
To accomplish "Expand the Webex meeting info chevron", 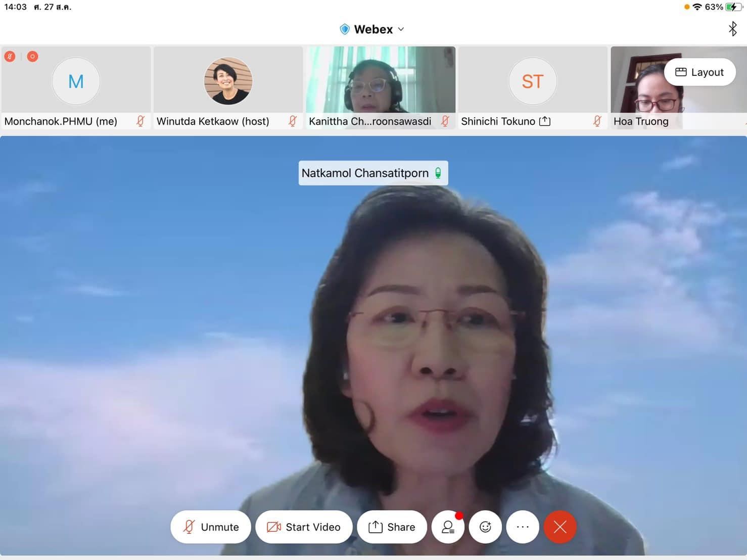I will tap(401, 29).
